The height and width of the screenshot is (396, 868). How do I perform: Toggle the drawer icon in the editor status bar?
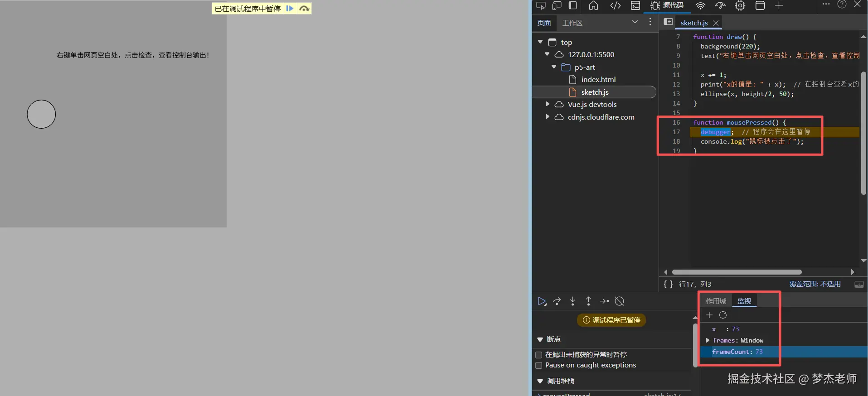coord(859,284)
